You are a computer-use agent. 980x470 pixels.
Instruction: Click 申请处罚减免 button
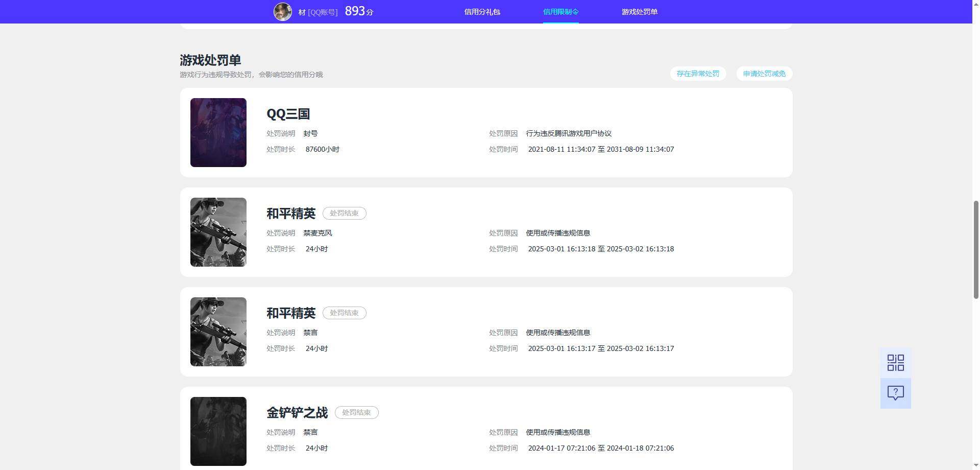[764, 74]
